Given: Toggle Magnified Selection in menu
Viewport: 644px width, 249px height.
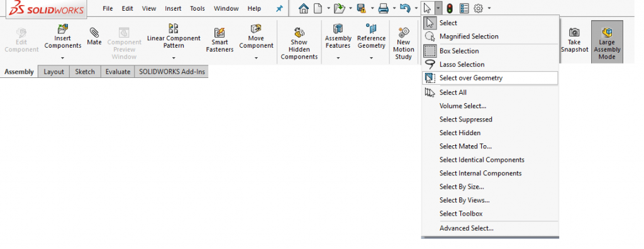Looking at the screenshot, I should pos(491,36).
